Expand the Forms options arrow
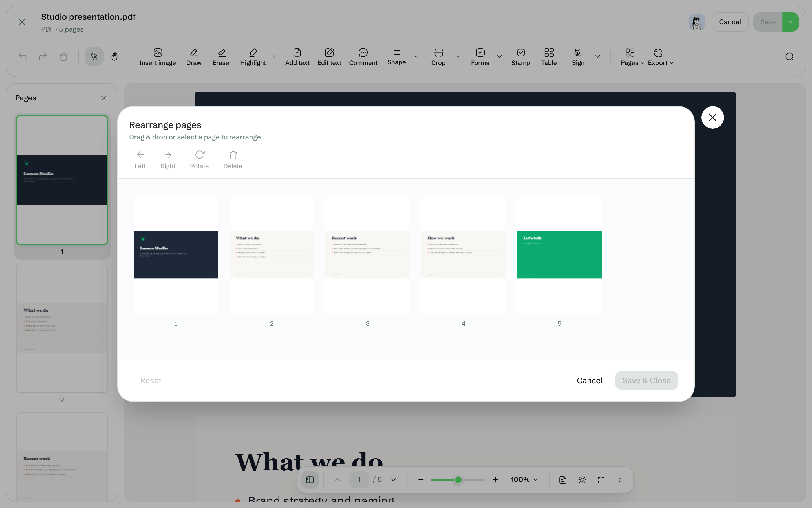This screenshot has width=812, height=508. coord(499,56)
